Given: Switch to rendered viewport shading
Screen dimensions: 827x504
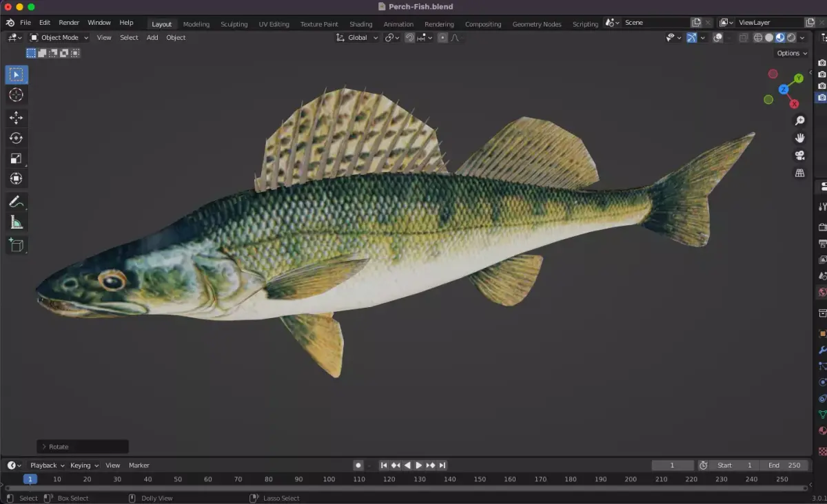Looking at the screenshot, I should coord(791,38).
